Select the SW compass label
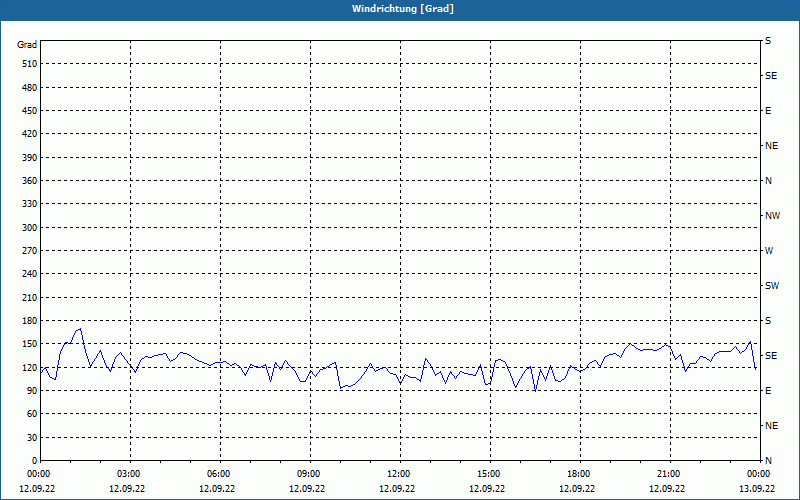800x500 pixels. coord(772,286)
